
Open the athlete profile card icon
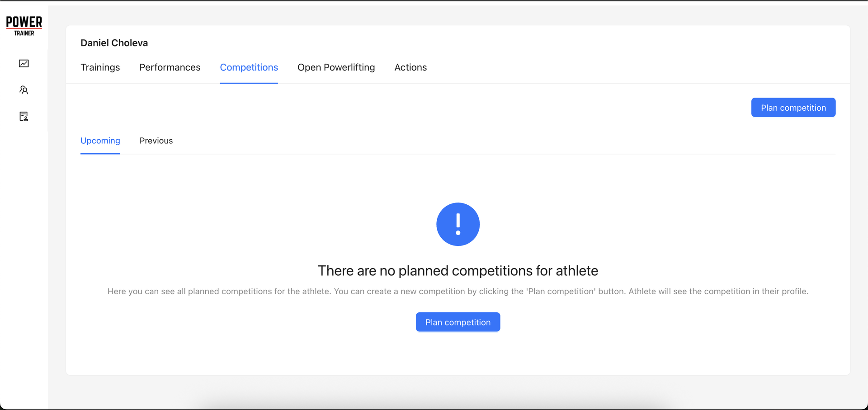click(x=24, y=116)
